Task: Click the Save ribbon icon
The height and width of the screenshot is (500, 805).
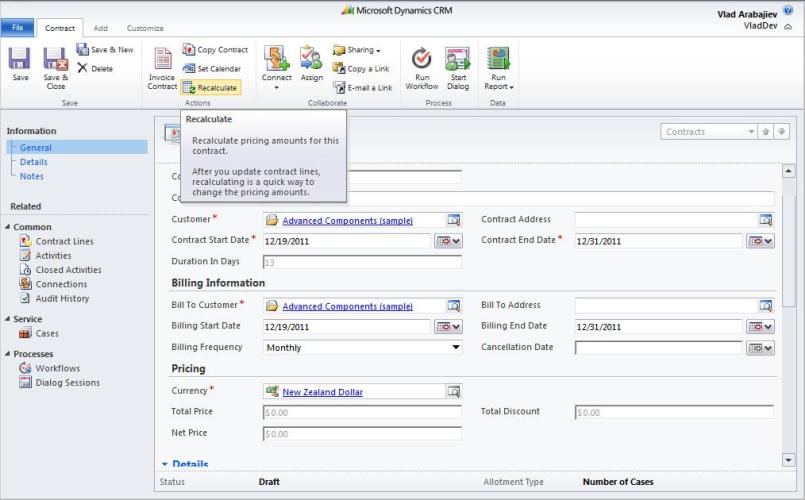Action: pyautogui.click(x=20, y=64)
